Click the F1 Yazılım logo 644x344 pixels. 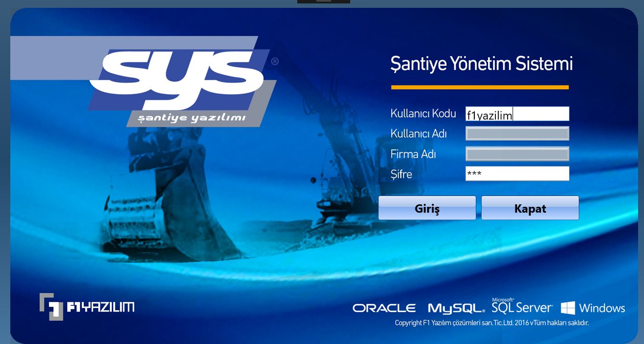click(87, 307)
